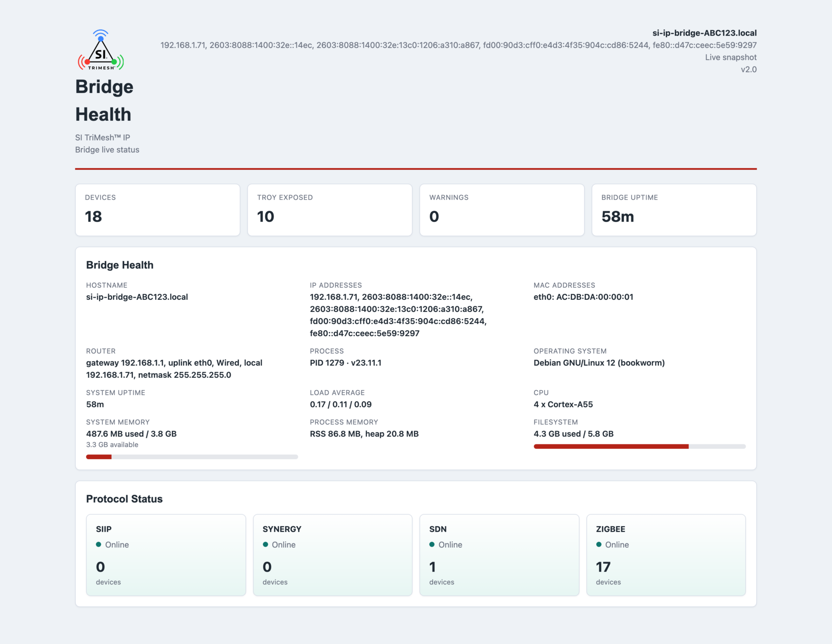This screenshot has width=832, height=644.
Task: Click the system memory usage bar
Action: point(192,457)
